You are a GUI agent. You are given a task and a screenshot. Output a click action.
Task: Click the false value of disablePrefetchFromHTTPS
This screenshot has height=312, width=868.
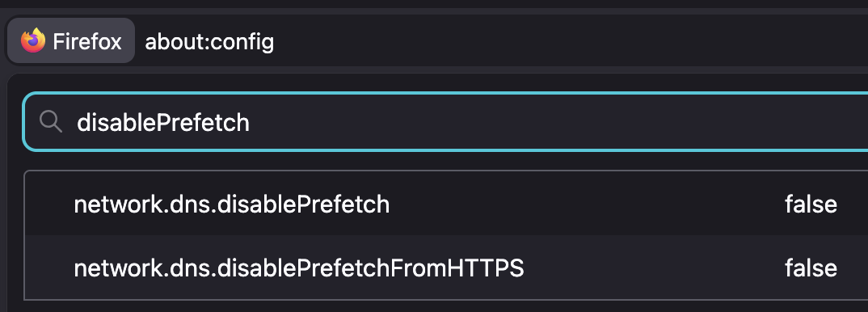pyautogui.click(x=811, y=268)
